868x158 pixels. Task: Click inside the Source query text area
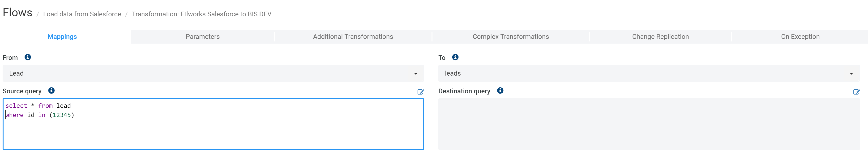(212, 125)
